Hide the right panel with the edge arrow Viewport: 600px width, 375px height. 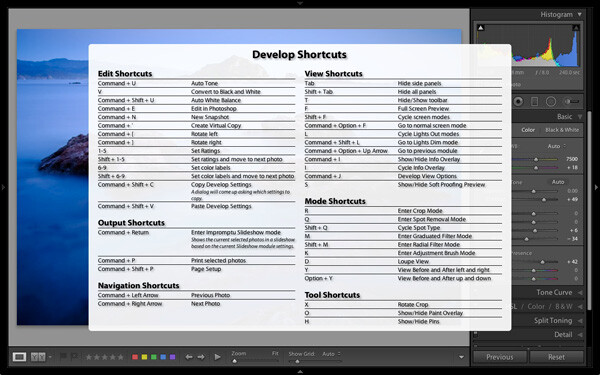coord(596,187)
